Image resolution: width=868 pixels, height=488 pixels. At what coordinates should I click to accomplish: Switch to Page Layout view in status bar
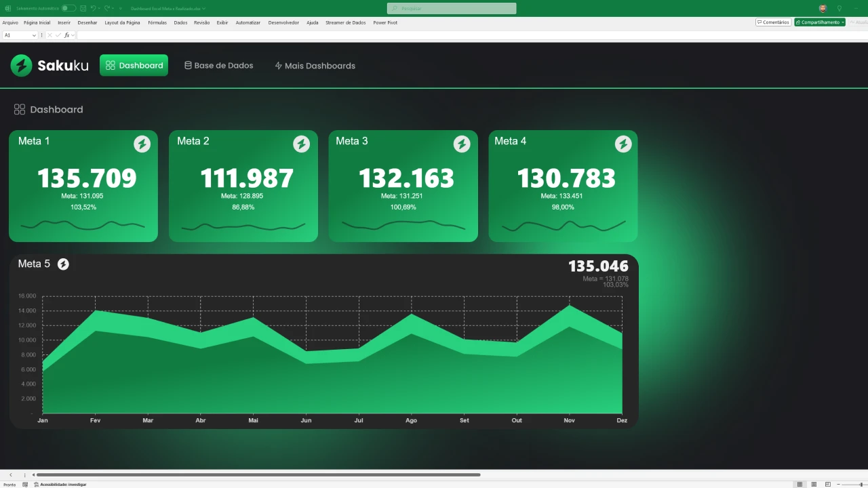[x=814, y=484]
